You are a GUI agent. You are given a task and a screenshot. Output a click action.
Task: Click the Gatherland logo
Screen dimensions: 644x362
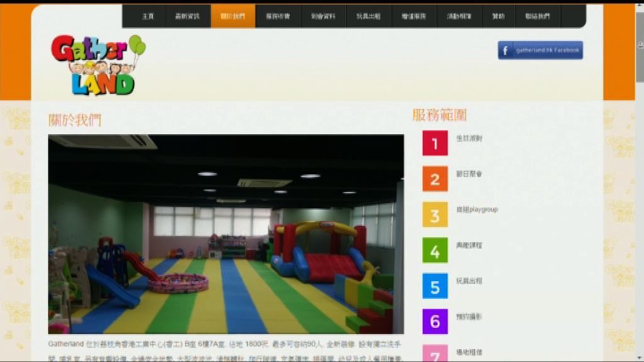[97, 65]
